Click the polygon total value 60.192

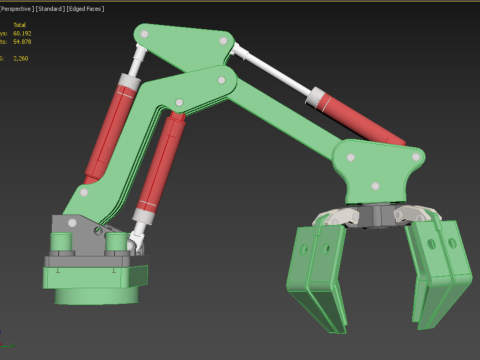click(x=22, y=33)
